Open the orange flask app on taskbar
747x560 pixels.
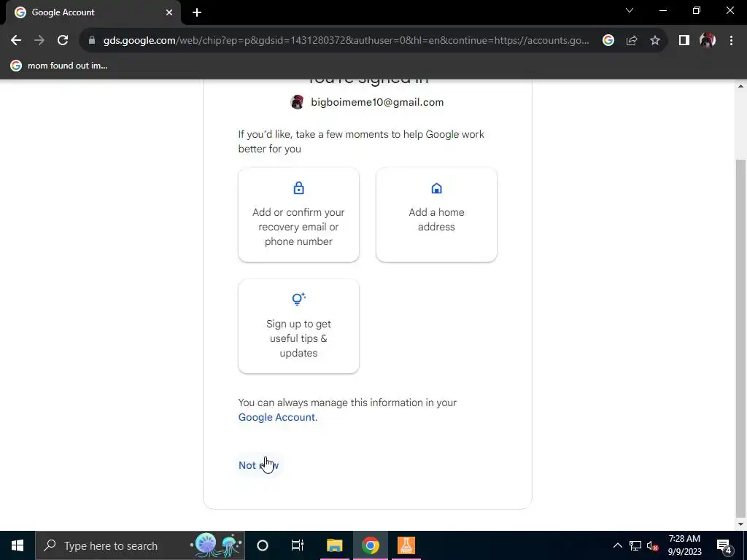click(x=406, y=545)
